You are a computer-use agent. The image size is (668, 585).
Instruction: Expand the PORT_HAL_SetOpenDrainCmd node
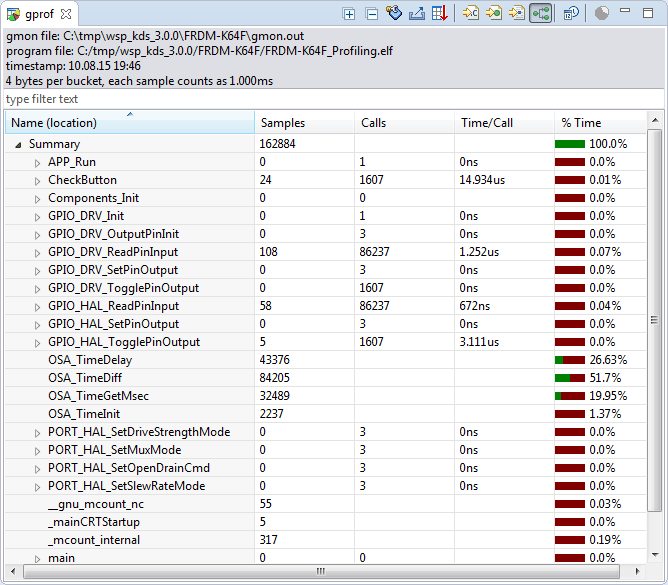(37, 469)
